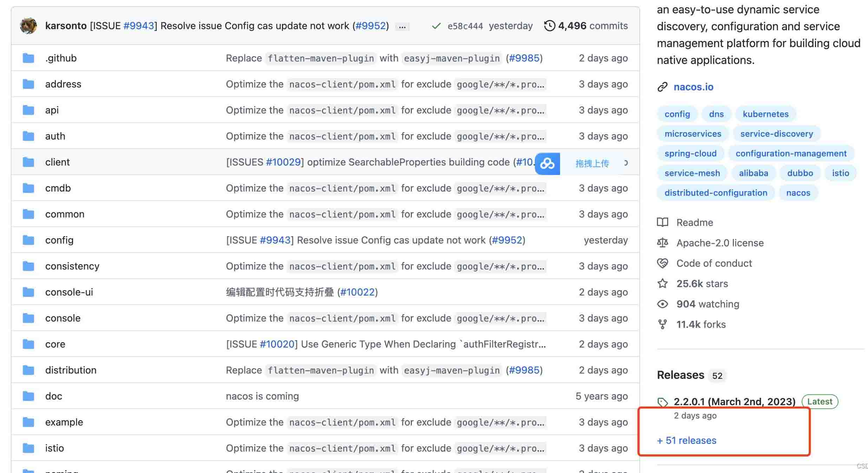Image resolution: width=868 pixels, height=473 pixels.
Task: View the 4,496 commits history
Action: (593, 26)
